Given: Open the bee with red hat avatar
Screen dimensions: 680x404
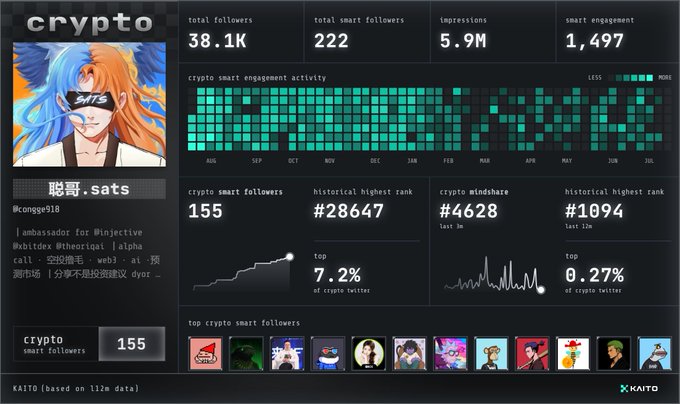Looking at the screenshot, I should 573,354.
